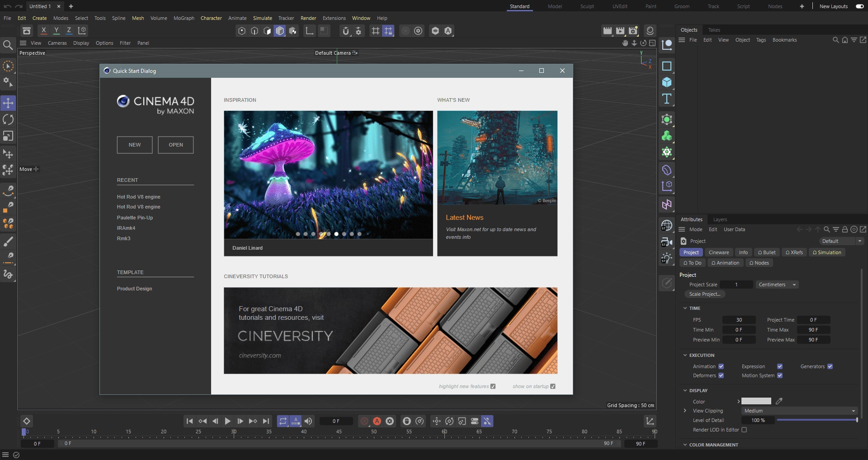The width and height of the screenshot is (868, 460).
Task: Click the Render View clapperboard icon
Action: tap(608, 30)
